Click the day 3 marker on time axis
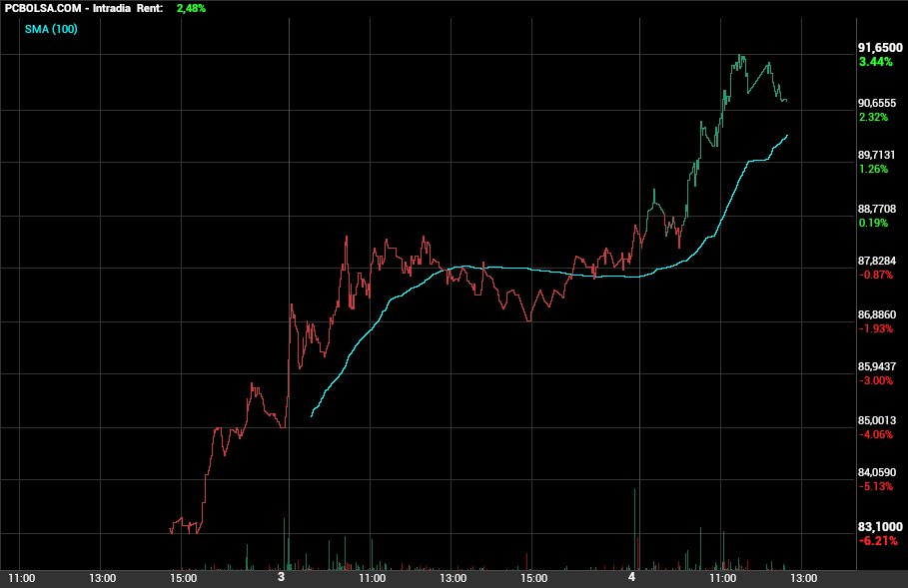Screen dimensions: 908x588 [x=282, y=577]
